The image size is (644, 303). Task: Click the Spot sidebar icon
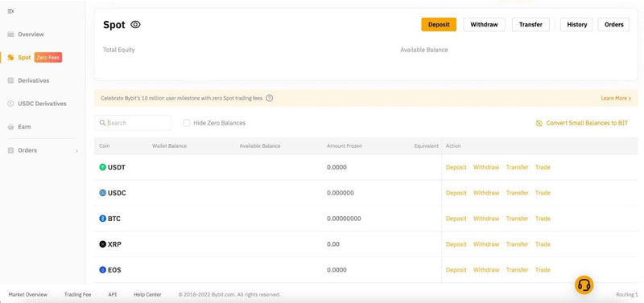10,57
